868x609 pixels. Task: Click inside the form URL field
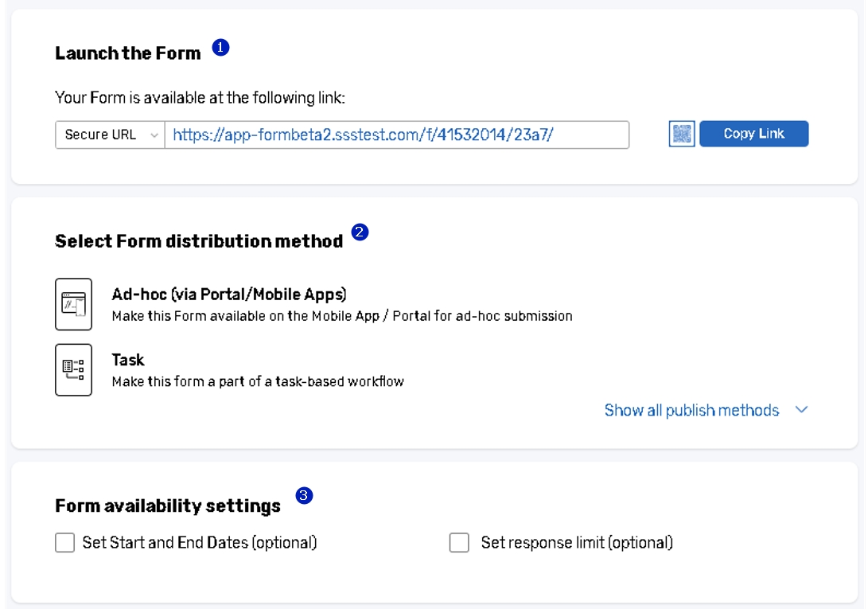pos(396,135)
